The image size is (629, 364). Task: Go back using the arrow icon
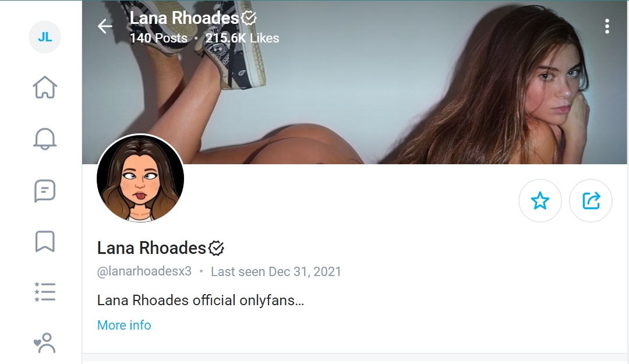tap(105, 26)
